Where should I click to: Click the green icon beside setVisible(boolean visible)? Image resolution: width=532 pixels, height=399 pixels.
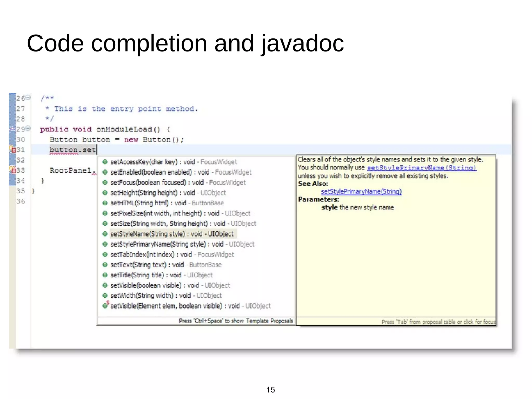point(105,285)
